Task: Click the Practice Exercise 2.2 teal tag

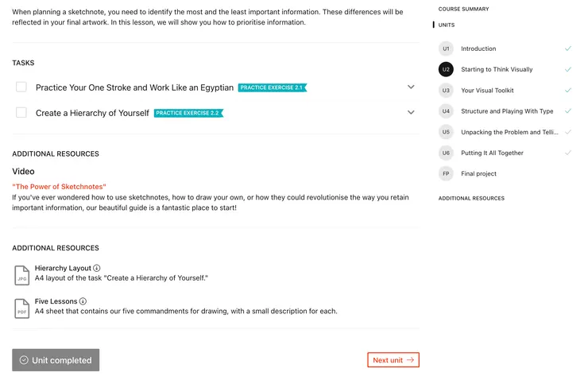Action: pos(188,113)
